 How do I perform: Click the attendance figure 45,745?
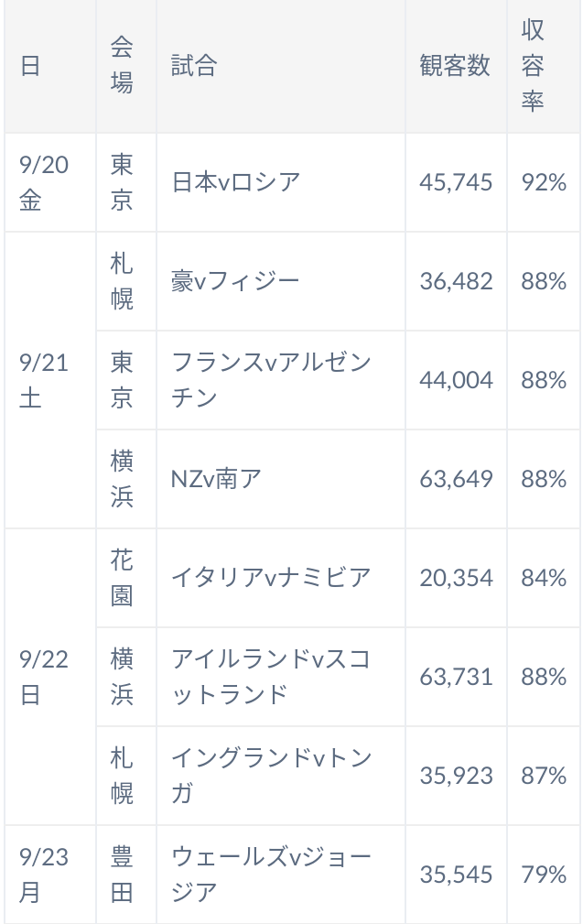pyautogui.click(x=456, y=182)
